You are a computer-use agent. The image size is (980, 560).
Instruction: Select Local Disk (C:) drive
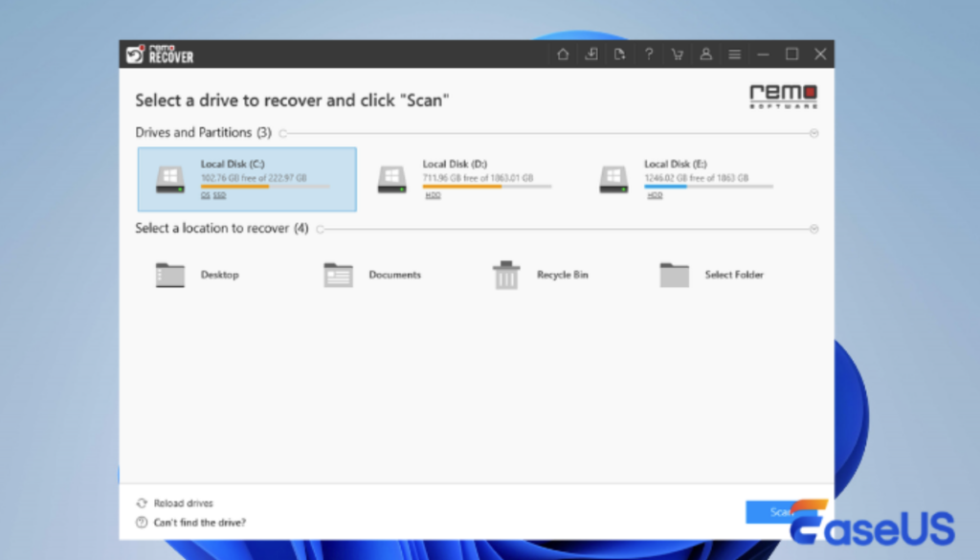tap(247, 179)
